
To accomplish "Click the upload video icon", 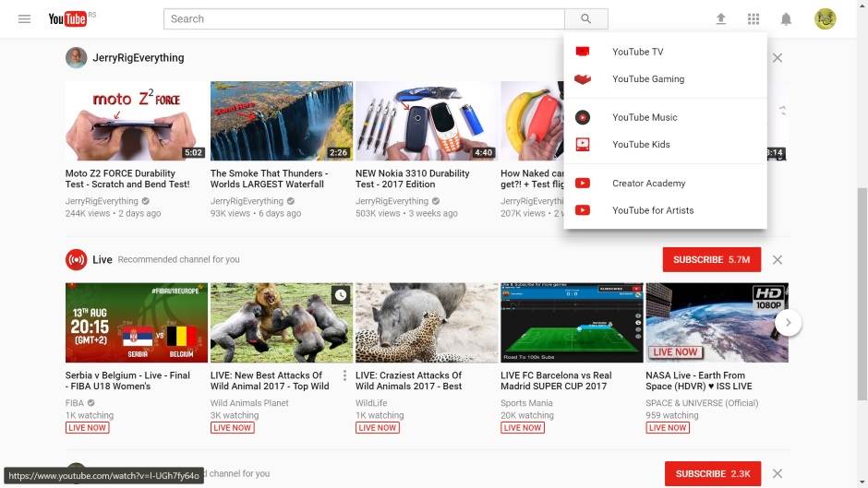I will coord(721,18).
